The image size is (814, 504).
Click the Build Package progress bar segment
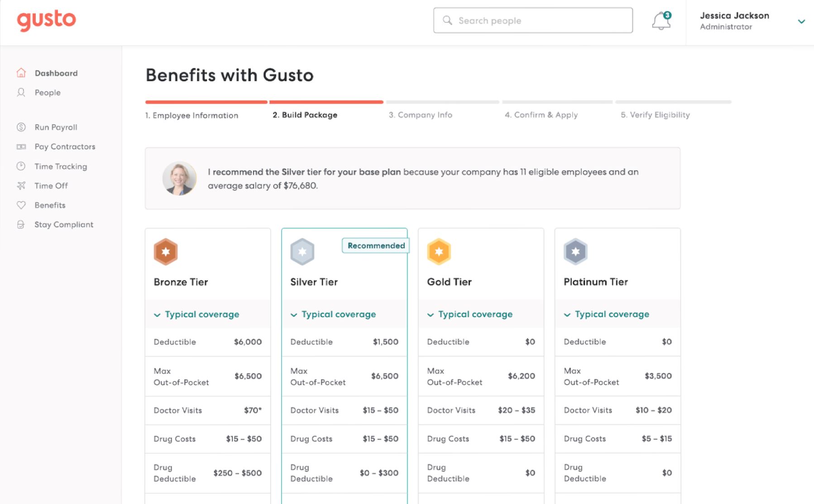pos(326,102)
